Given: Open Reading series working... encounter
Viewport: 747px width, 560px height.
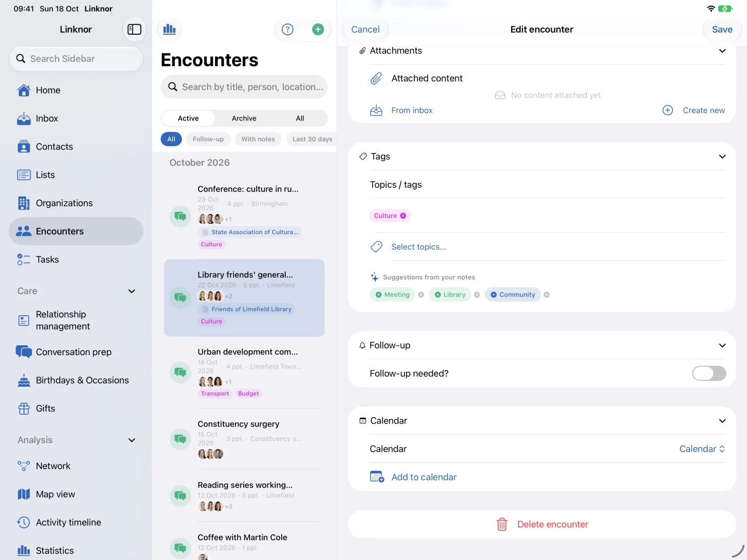Looking at the screenshot, I should [244, 495].
